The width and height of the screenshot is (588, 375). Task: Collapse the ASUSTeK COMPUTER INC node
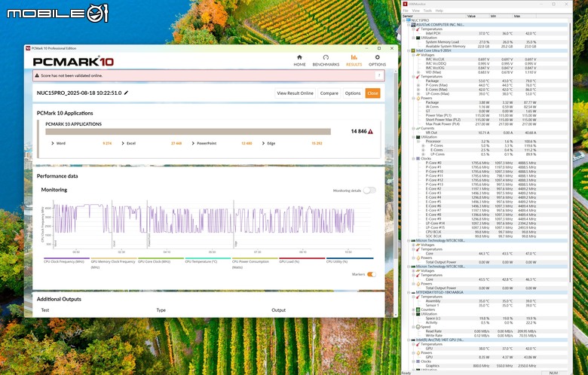coord(409,25)
